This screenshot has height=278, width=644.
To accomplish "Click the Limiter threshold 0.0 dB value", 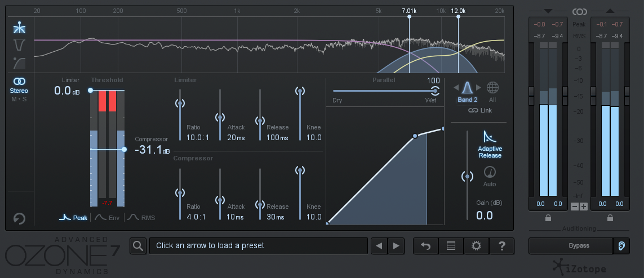I will coord(68,91).
